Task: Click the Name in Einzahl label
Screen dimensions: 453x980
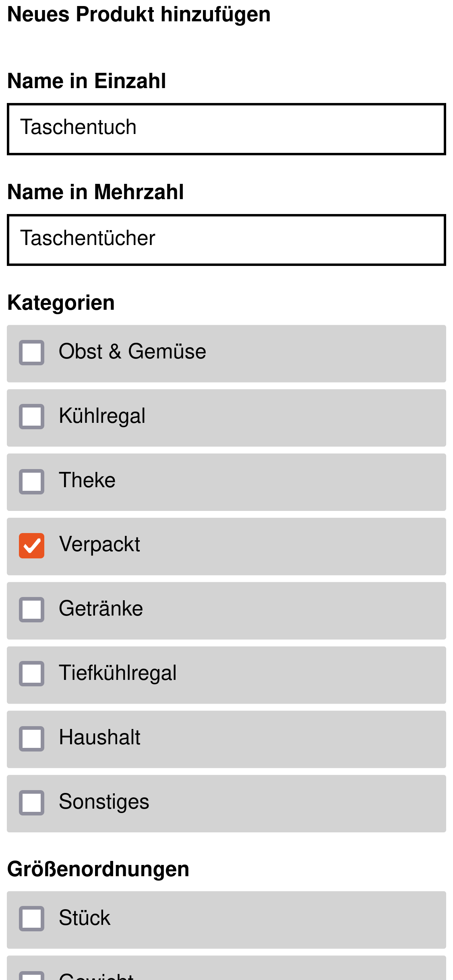Action: (x=87, y=81)
